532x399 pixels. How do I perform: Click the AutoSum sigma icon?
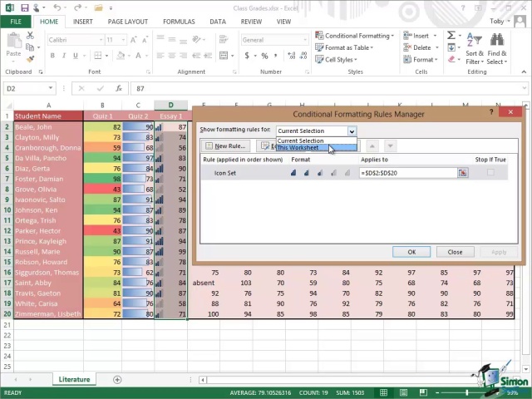[451, 36]
